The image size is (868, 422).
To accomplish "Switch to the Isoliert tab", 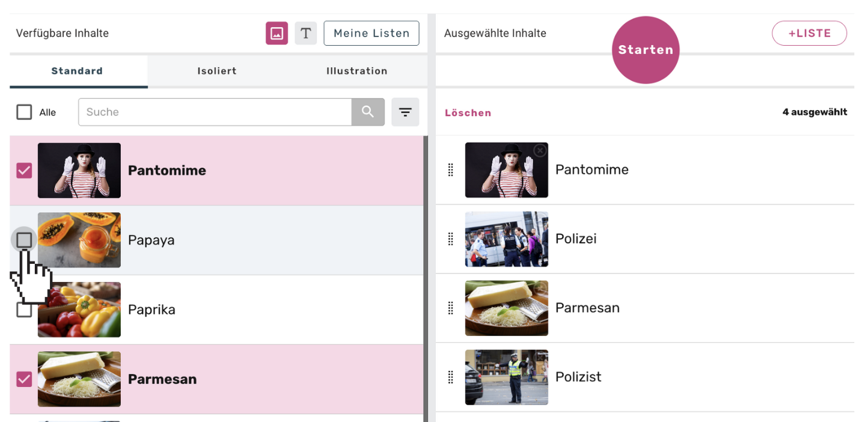I will coord(217,72).
